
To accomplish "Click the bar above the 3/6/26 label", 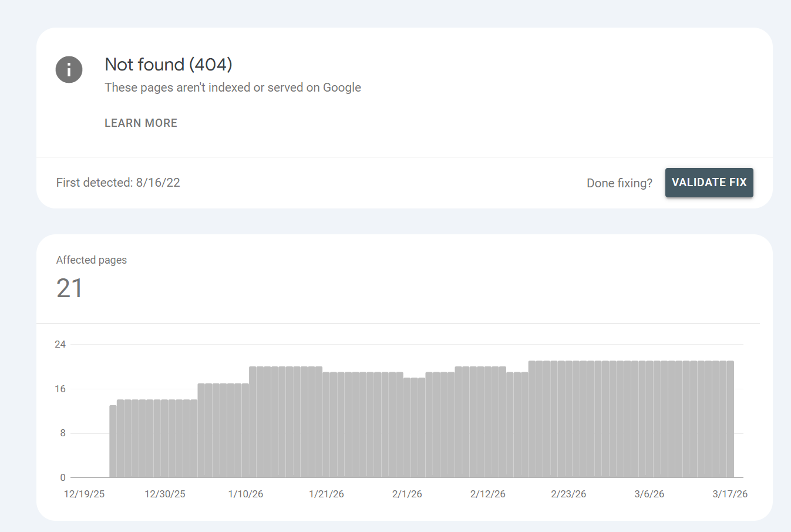I will 649,420.
